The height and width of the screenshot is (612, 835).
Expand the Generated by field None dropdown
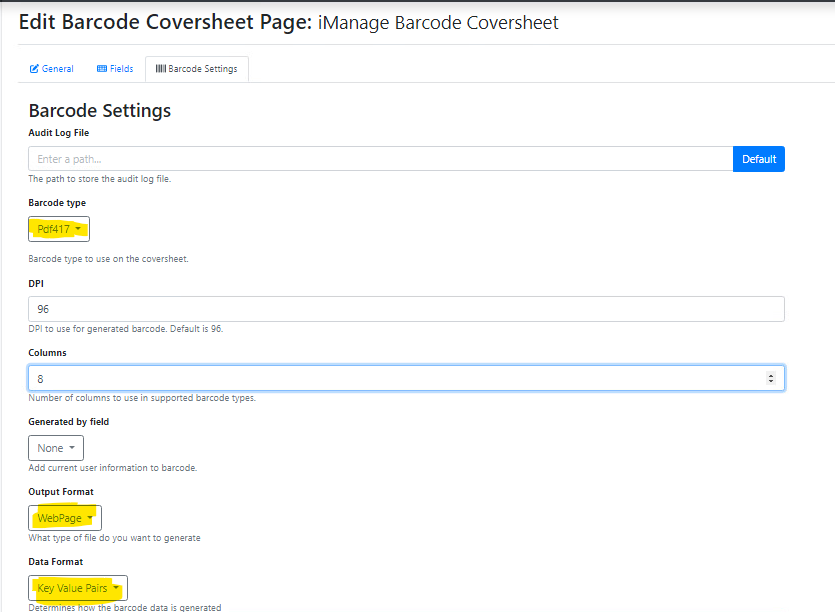(56, 448)
